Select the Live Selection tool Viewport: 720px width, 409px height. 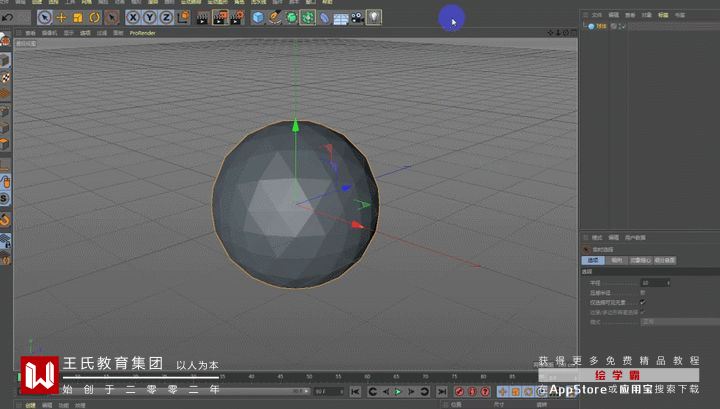tap(45, 18)
